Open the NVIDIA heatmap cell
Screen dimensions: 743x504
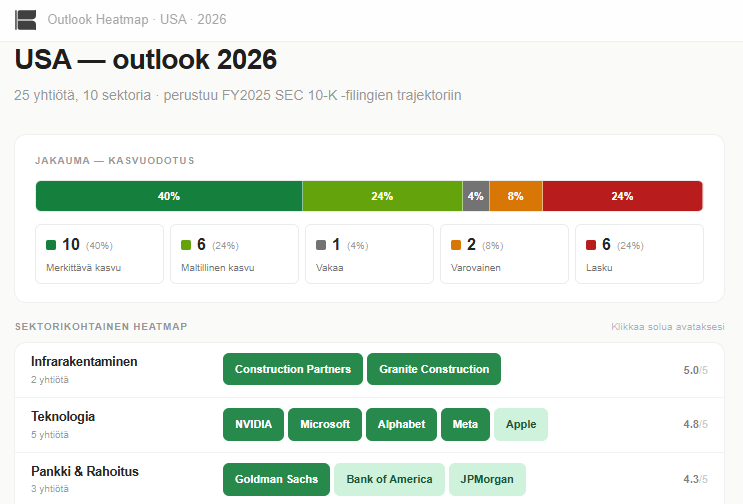tap(254, 424)
